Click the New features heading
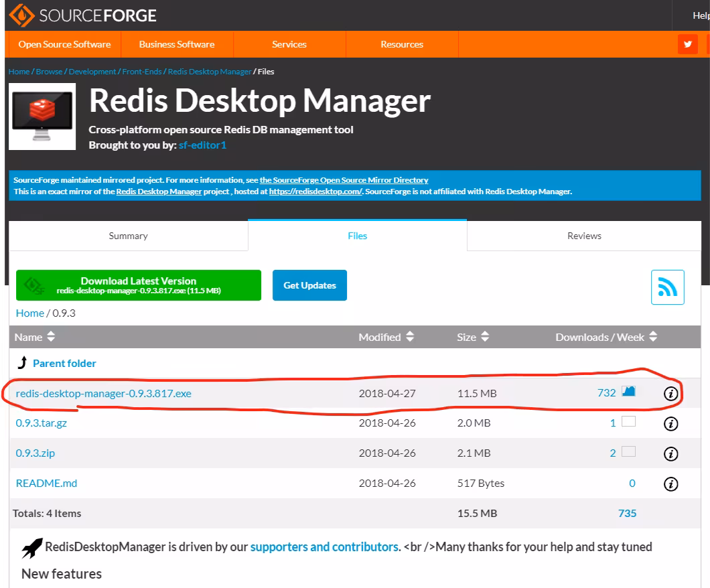The width and height of the screenshot is (710, 588). 62,574
